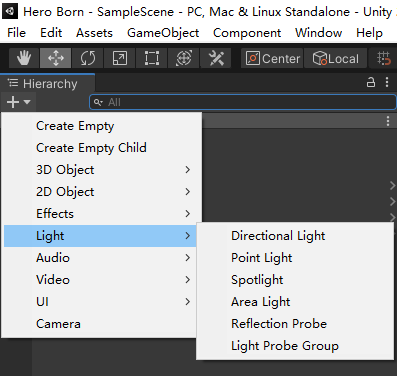The height and width of the screenshot is (376, 397).
Task: Select the Scale tool
Action: pyautogui.click(x=119, y=59)
